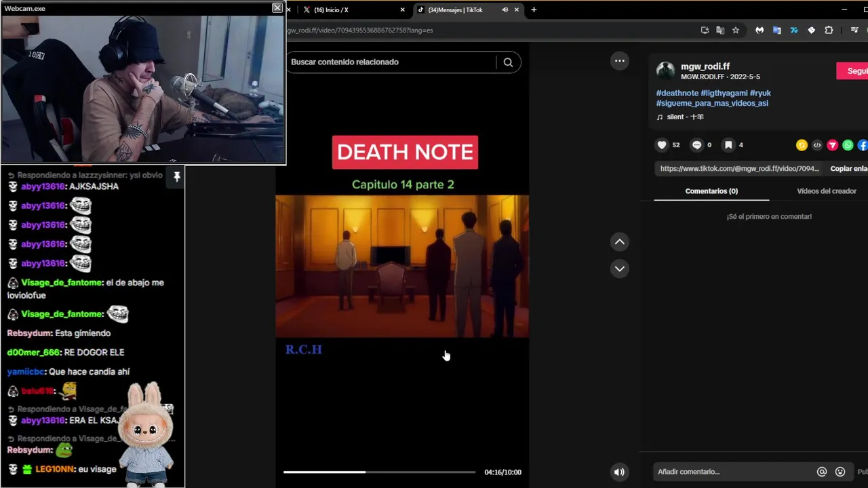
Task: Click Rebsydum message 'Esta gimiendo'
Action: click(59, 333)
